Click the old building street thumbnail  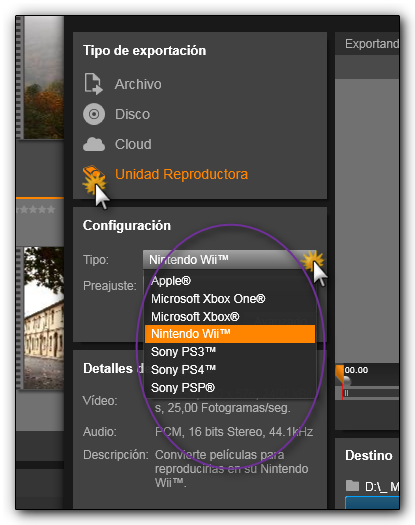(44, 318)
